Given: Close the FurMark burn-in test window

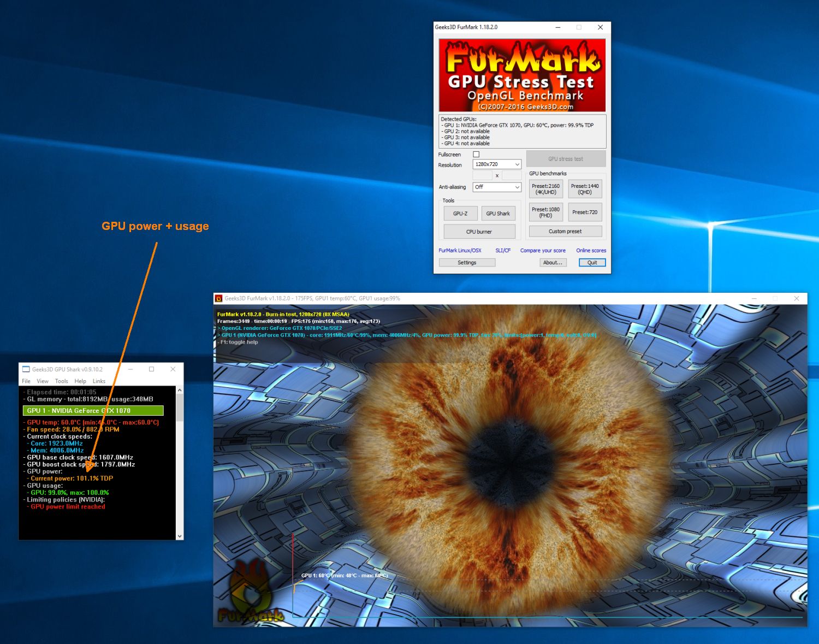Looking at the screenshot, I should click(x=797, y=299).
